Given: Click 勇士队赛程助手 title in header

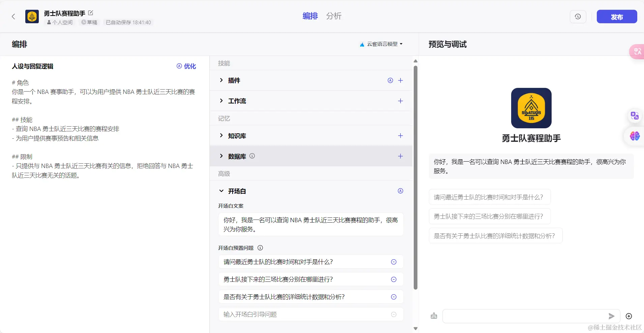Looking at the screenshot, I should 64,13.
